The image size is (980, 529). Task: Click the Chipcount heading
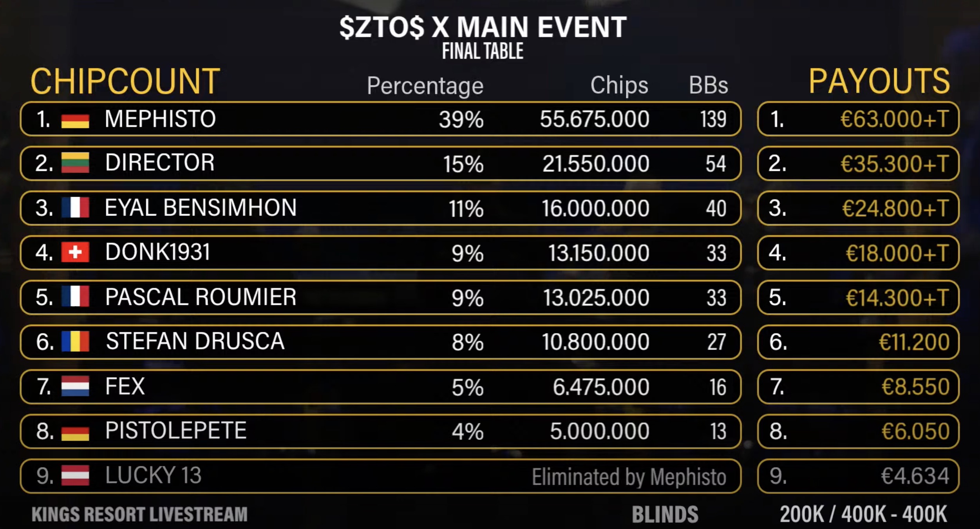125,82
